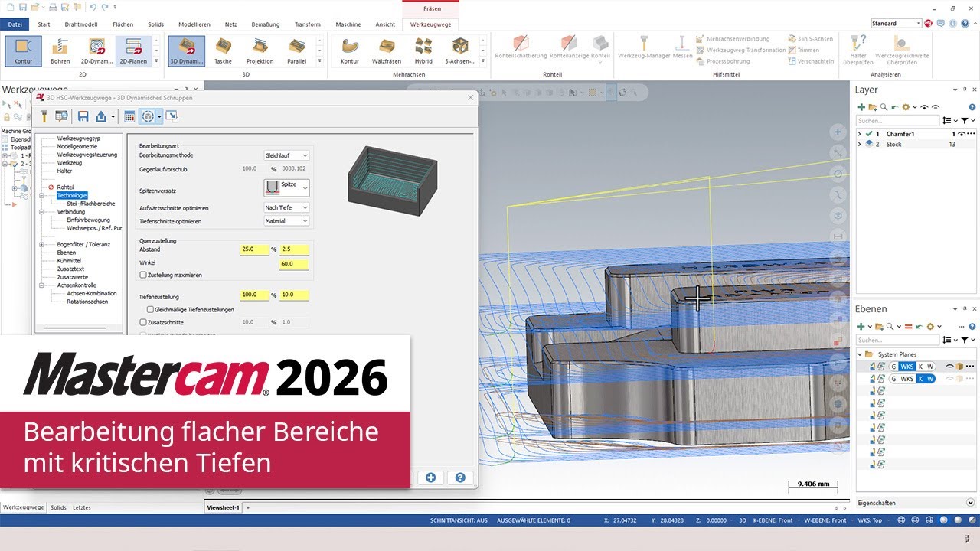Toggle visibility eye of Chamfer1 layer
Viewport: 980px width, 551px height.
(962, 134)
